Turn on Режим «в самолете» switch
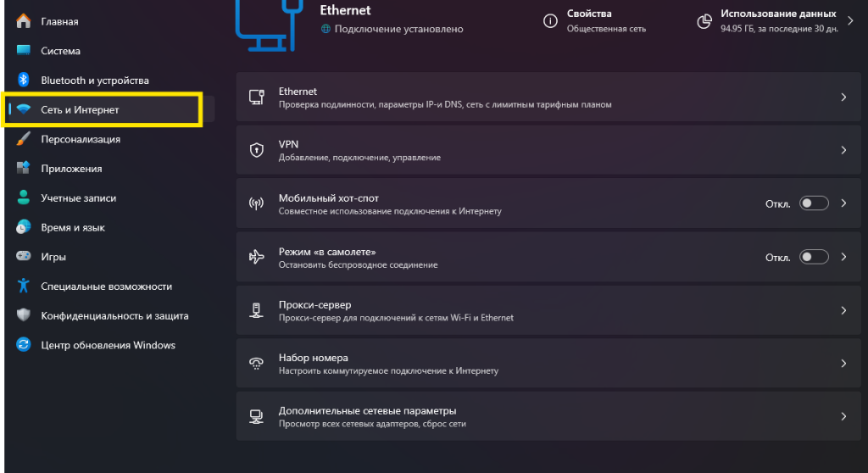The width and height of the screenshot is (868, 473). pyautogui.click(x=814, y=257)
